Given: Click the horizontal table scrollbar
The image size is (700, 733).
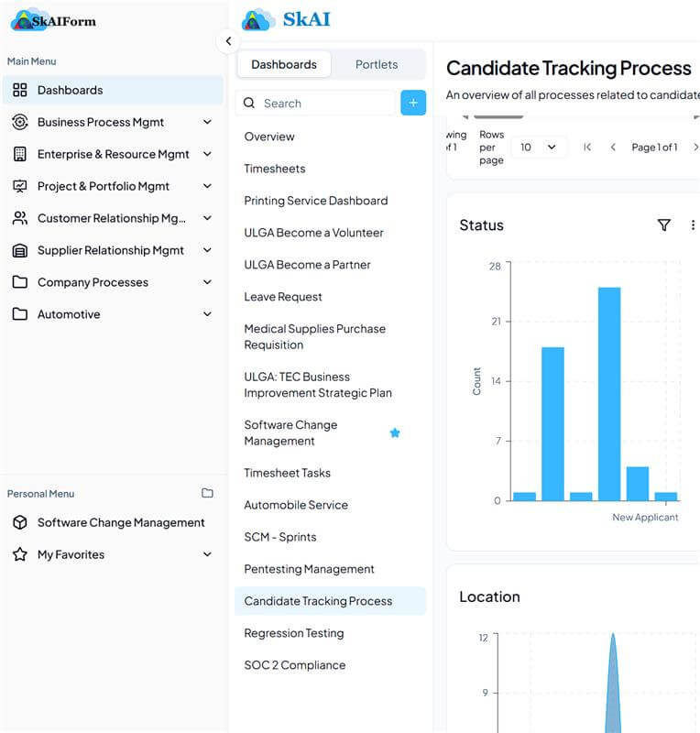Looking at the screenshot, I should [498, 116].
